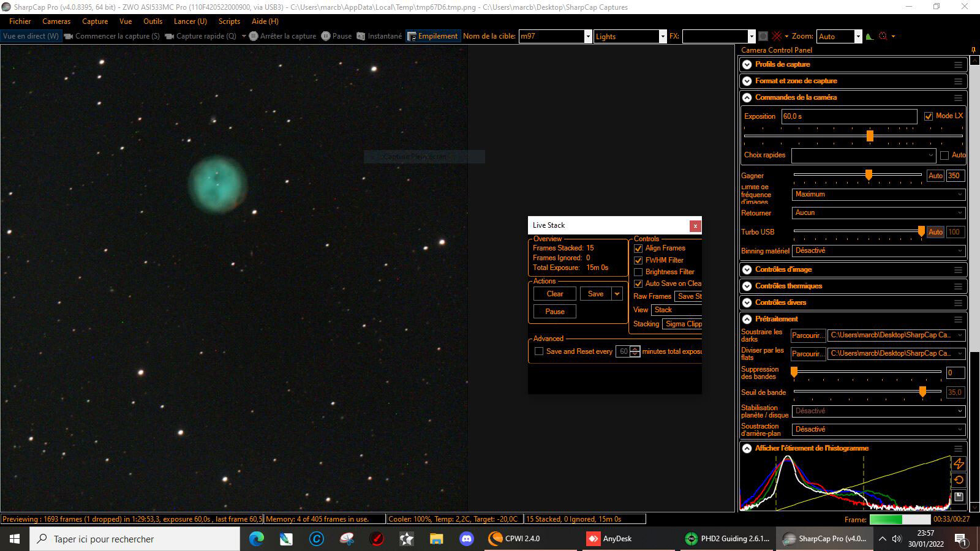Open the Prétraitement panel menu icon
This screenshot has width=980, height=551.
(x=958, y=319)
